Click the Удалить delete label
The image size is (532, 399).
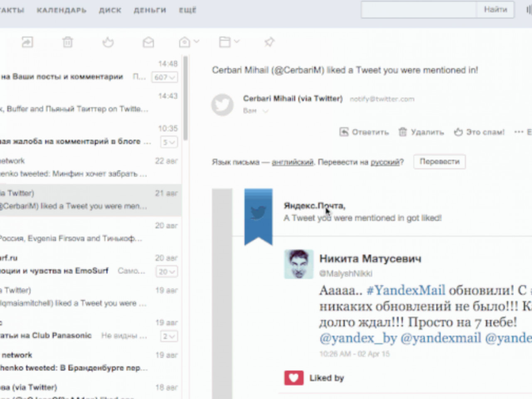tap(427, 132)
